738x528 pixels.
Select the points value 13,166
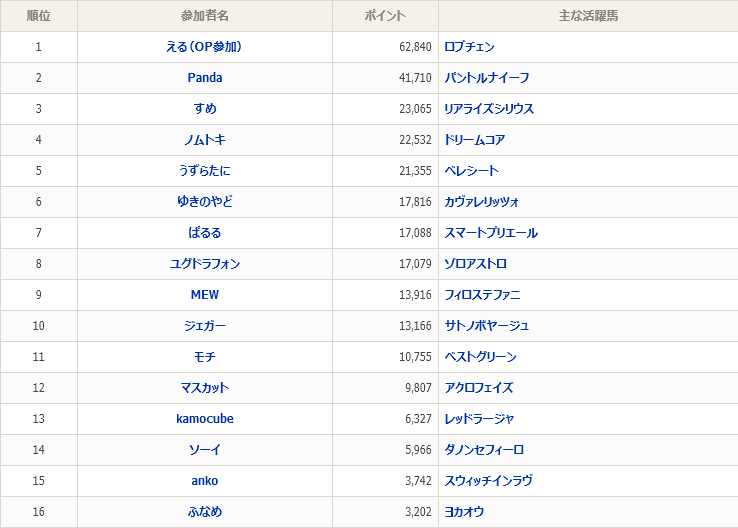pyautogui.click(x=415, y=326)
